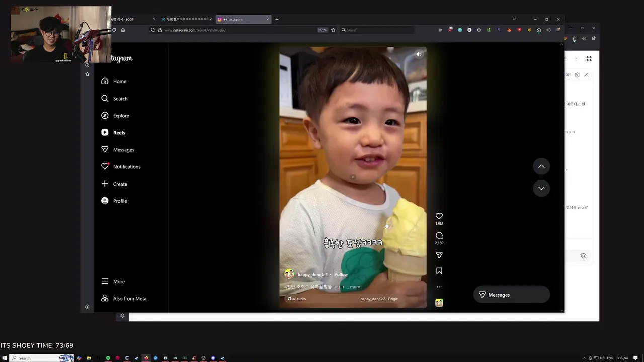
Task: Open Notifications in Instagram sidebar
Action: 121,167
